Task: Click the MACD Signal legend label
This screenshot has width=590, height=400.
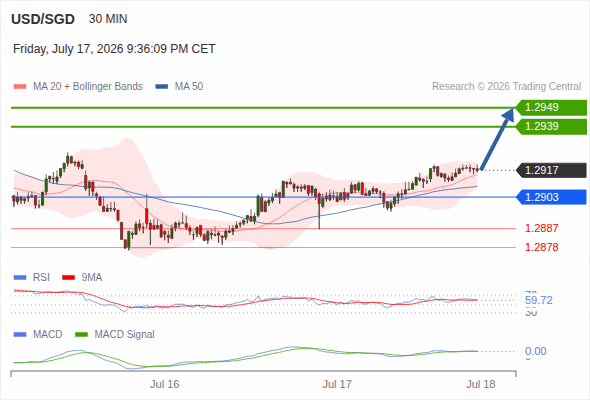Action: tap(125, 335)
